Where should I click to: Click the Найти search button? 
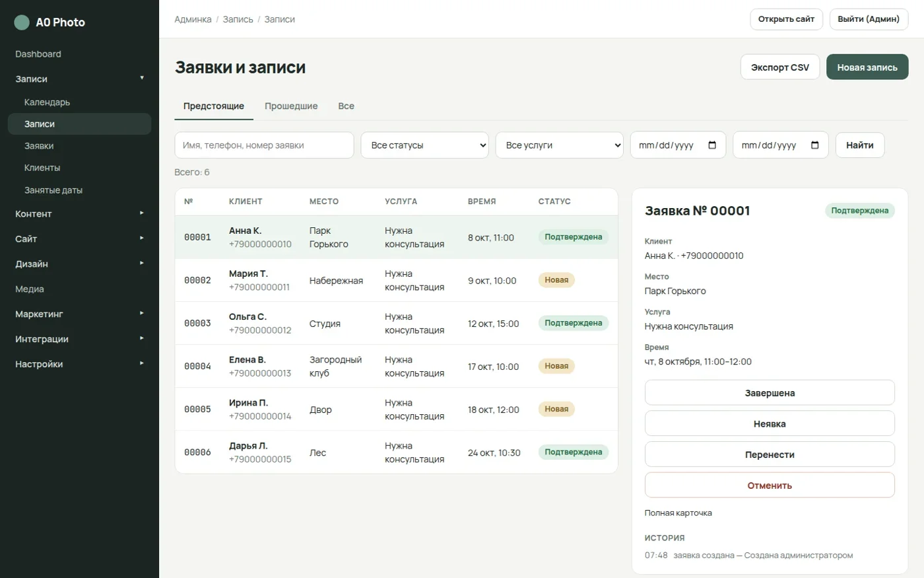click(x=860, y=145)
